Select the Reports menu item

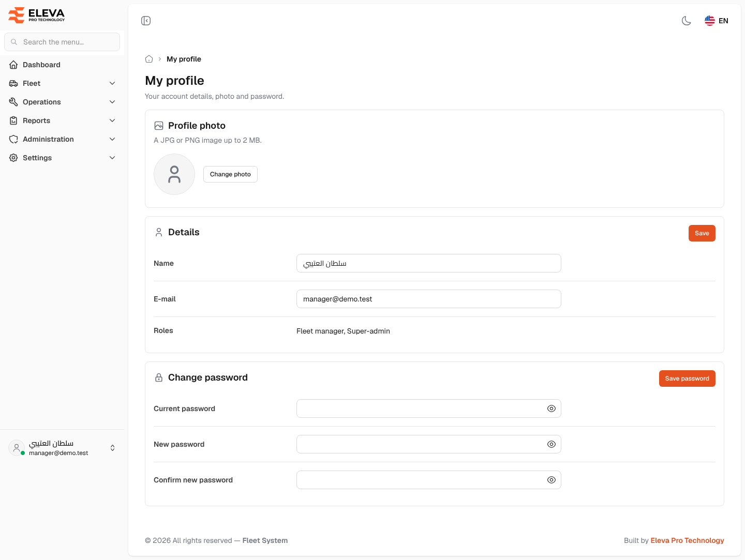(x=62, y=120)
